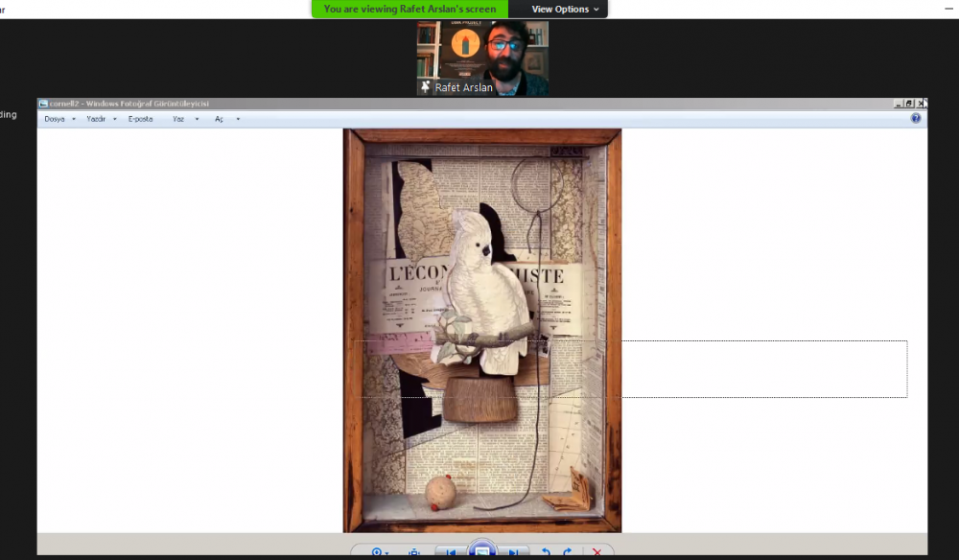
Task: Delete the photo with red X icon
Action: click(596, 552)
